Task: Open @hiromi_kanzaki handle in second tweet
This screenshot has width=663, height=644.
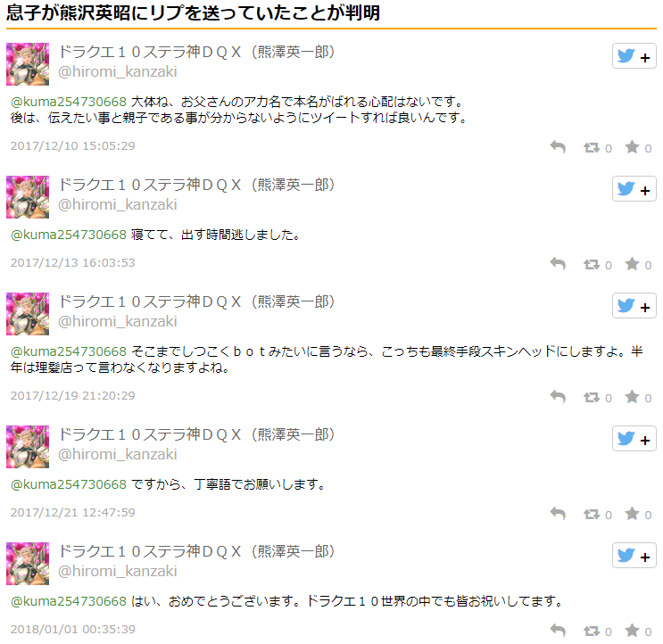Action: pos(118,204)
